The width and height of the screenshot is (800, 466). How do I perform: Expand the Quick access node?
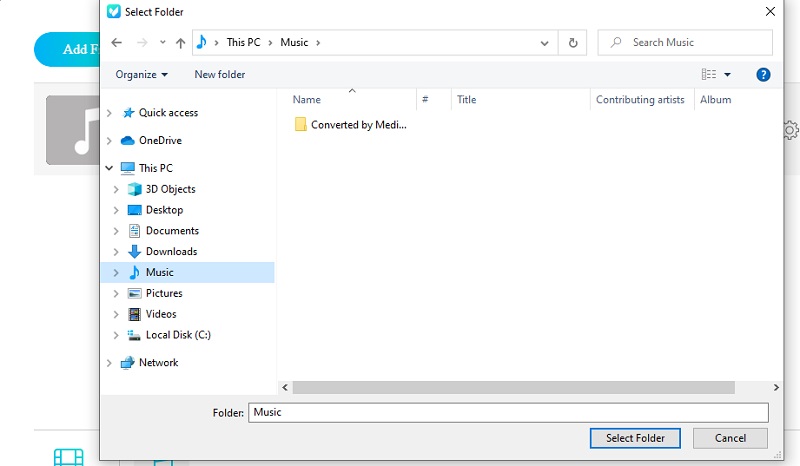(x=109, y=113)
